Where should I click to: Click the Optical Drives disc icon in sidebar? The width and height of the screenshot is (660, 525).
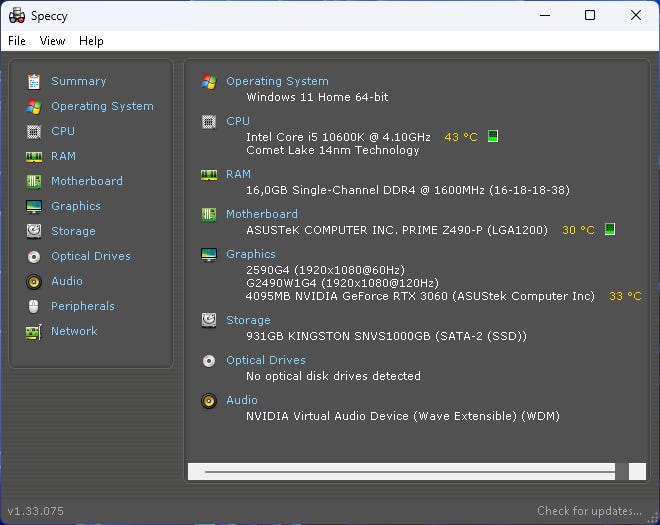coord(34,256)
